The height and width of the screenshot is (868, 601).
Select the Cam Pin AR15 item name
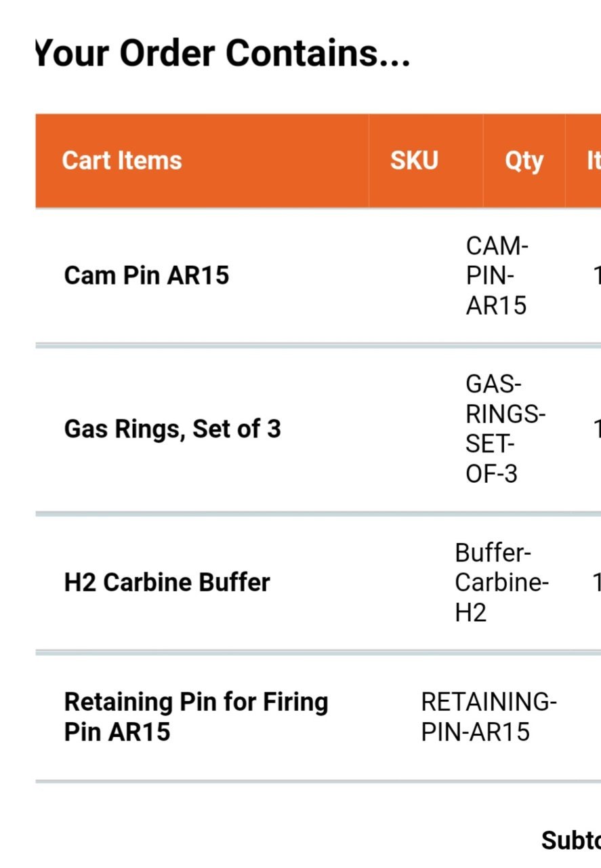point(146,275)
